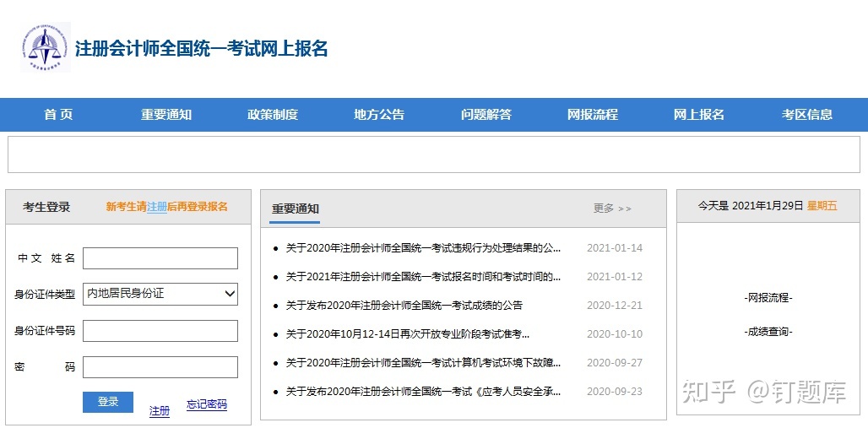Click the 中文姓名 input field
Viewport: 868px width, 428px height.
pyautogui.click(x=160, y=258)
